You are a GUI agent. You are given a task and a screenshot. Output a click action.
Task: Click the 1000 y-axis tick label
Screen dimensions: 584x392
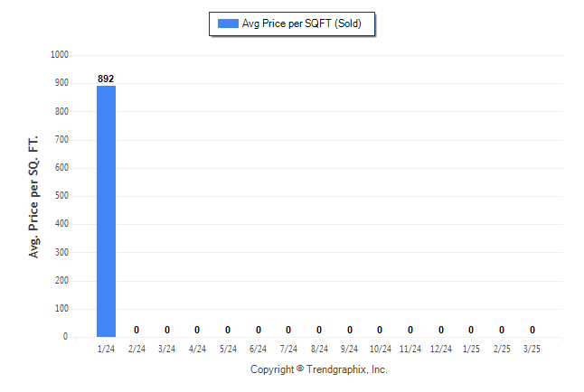(60, 55)
